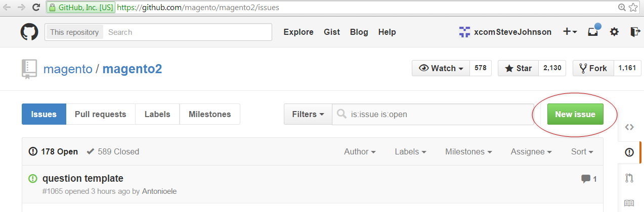Show the 589 Closed issues
This screenshot has width=644, height=212.
pyautogui.click(x=113, y=151)
